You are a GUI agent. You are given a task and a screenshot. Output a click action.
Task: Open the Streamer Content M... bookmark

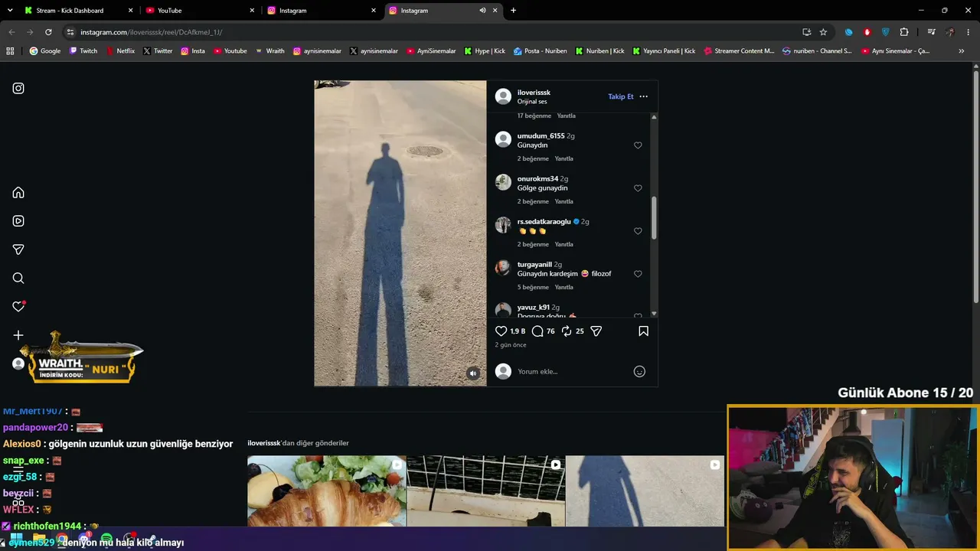[x=739, y=51]
